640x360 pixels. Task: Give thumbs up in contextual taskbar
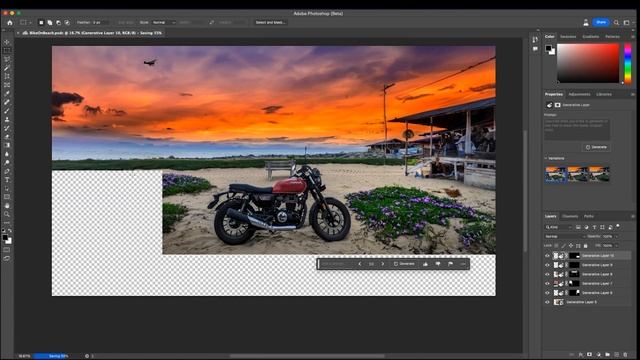point(425,264)
